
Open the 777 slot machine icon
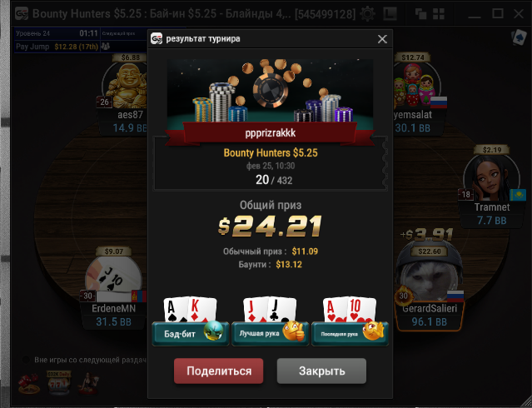(x=58, y=383)
